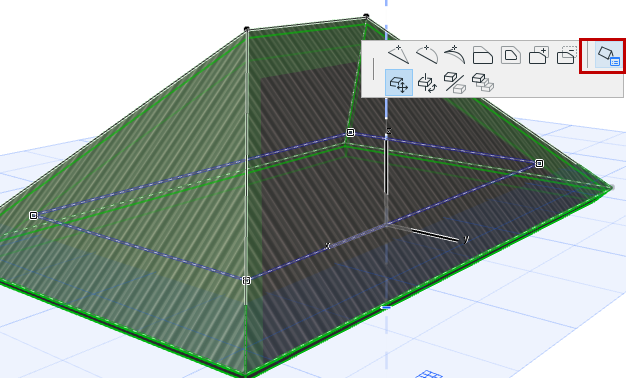Click the Offset Edge icon in the palette
The width and height of the screenshot is (626, 378).
511,55
